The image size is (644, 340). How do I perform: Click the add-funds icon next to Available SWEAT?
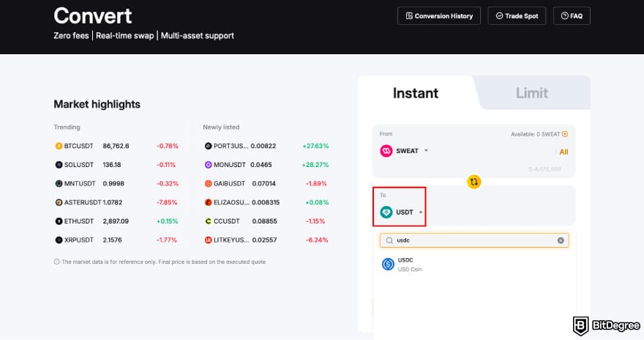(565, 134)
